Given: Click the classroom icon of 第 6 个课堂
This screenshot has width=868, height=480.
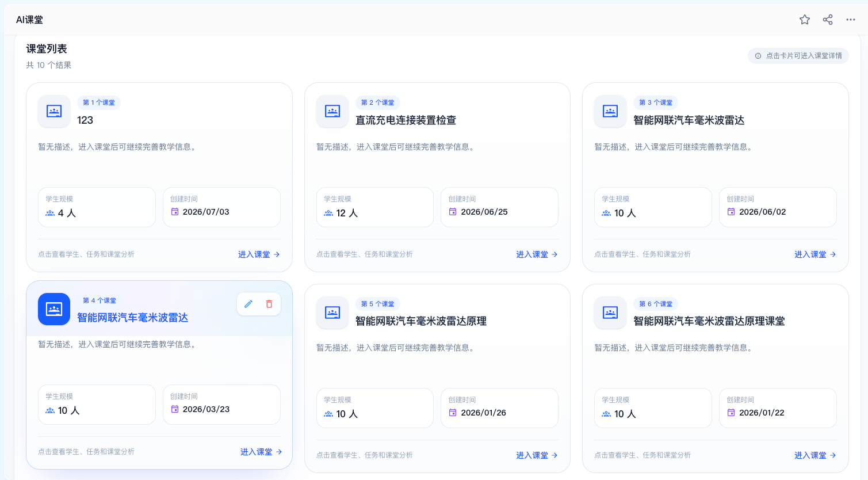Looking at the screenshot, I should [610, 313].
